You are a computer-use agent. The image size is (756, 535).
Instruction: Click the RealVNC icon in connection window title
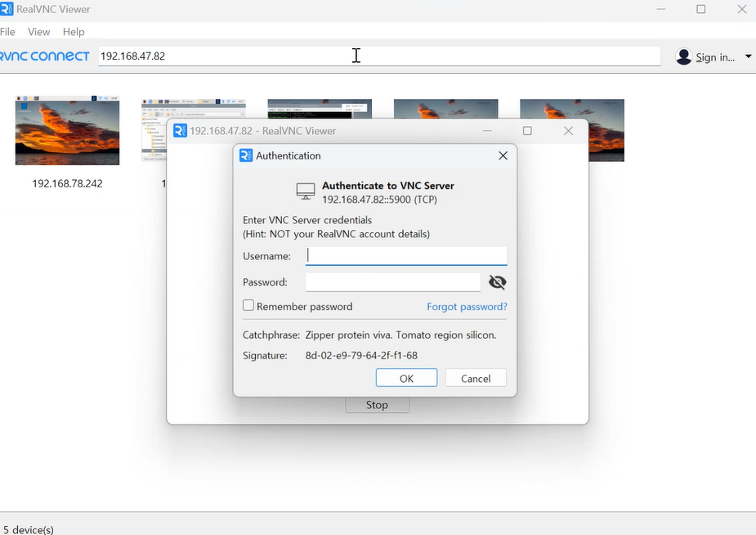pyautogui.click(x=180, y=131)
